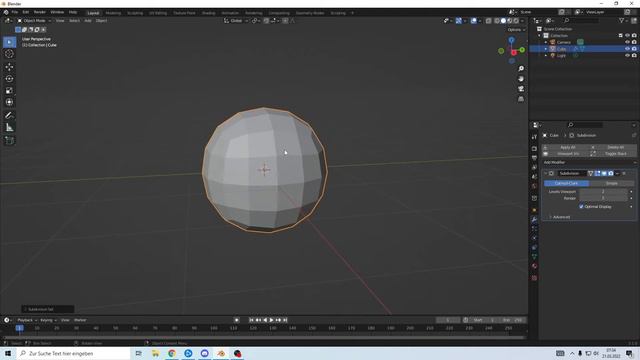The height and width of the screenshot is (360, 640).
Task: Click the zoom magnifier in the viewport
Action: (x=521, y=69)
